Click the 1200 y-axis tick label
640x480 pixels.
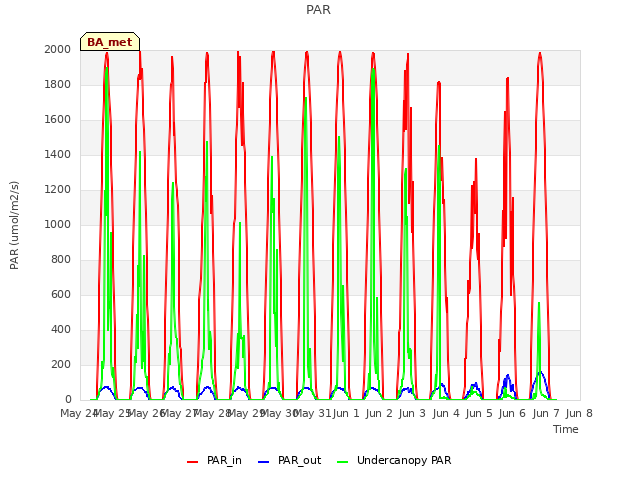click(x=58, y=189)
